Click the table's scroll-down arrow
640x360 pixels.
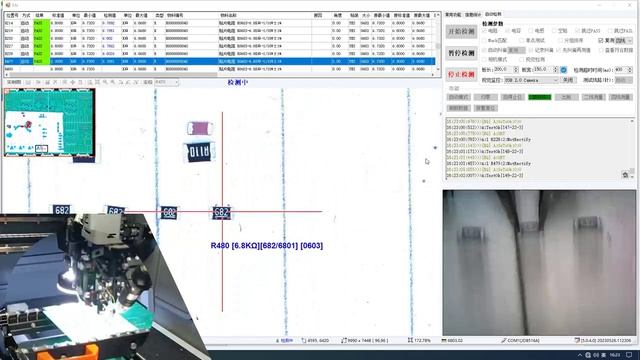tap(438, 69)
